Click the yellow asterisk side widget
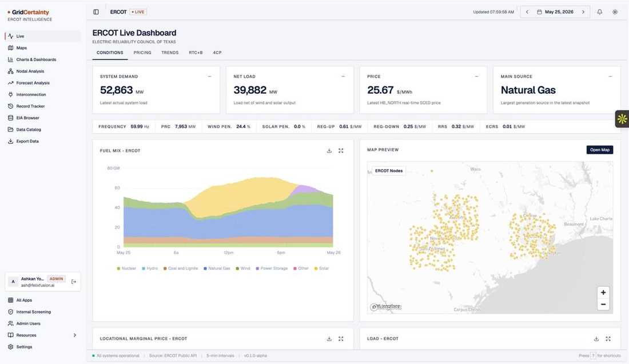The width and height of the screenshot is (629, 364). [622, 119]
